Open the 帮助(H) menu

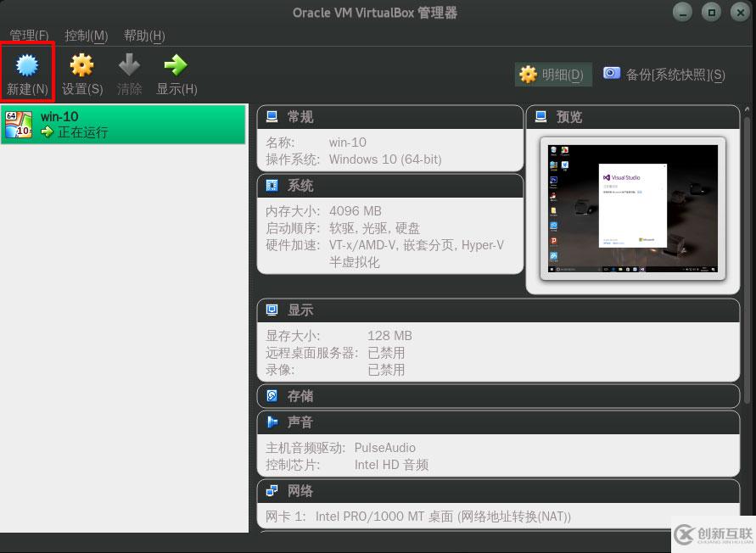(x=144, y=36)
